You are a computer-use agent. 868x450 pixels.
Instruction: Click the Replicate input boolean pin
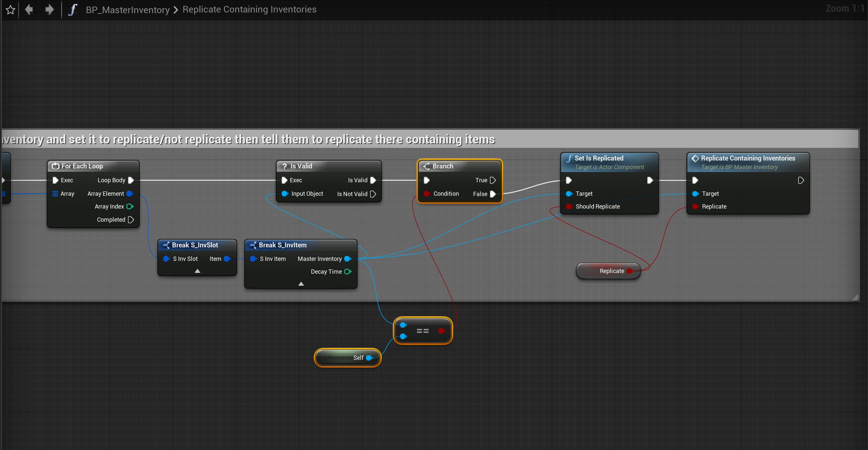(695, 207)
